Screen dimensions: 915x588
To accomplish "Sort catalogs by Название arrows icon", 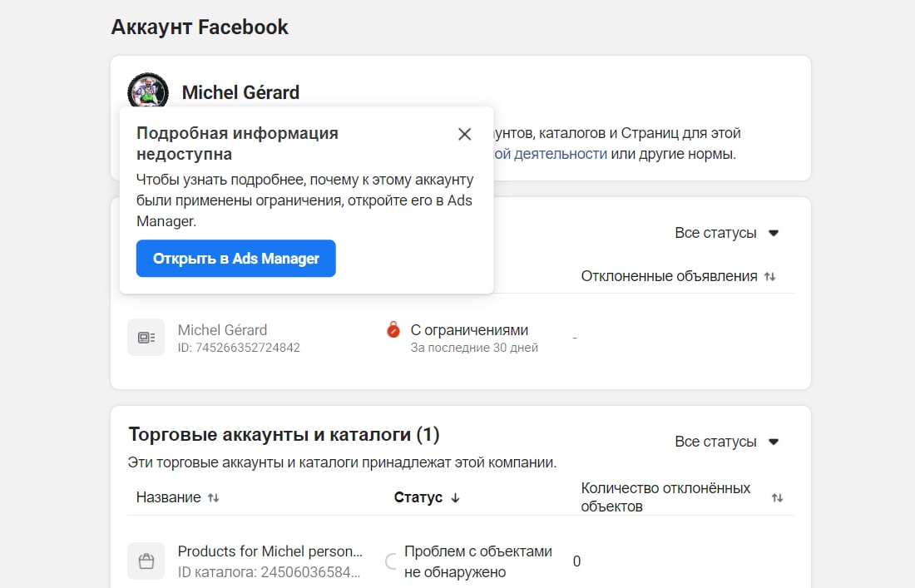I will [214, 497].
